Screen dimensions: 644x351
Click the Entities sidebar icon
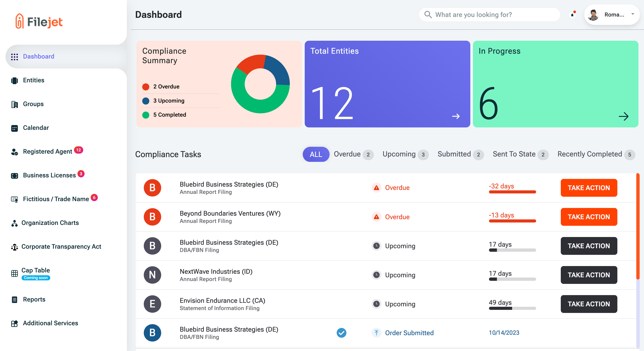15,81
